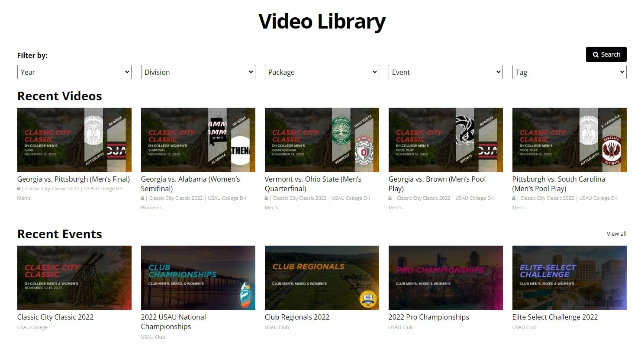This screenshot has width=644, height=352.
Task: Click the lock icon under Georgia vs. Pittsburgh
Action: 19,189
